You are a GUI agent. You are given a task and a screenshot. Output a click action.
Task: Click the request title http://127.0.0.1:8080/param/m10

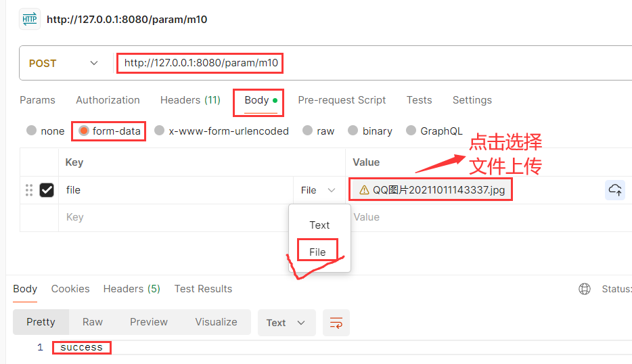pyautogui.click(x=127, y=20)
